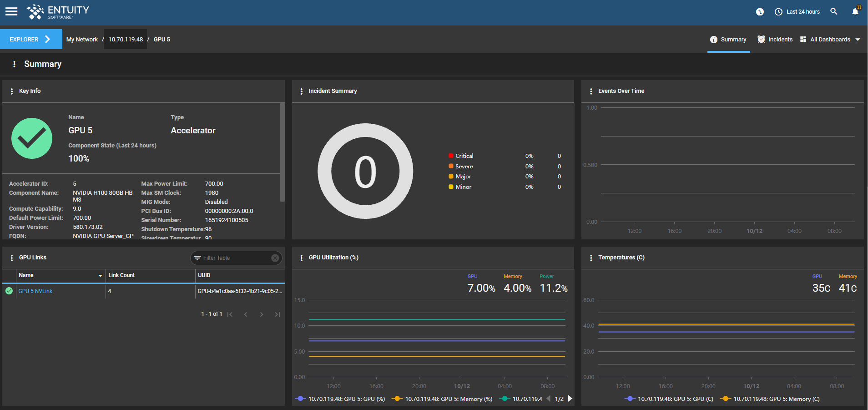This screenshot has width=868, height=410.
Task: Click Driver Version value 580.173.02
Action: click(x=88, y=227)
